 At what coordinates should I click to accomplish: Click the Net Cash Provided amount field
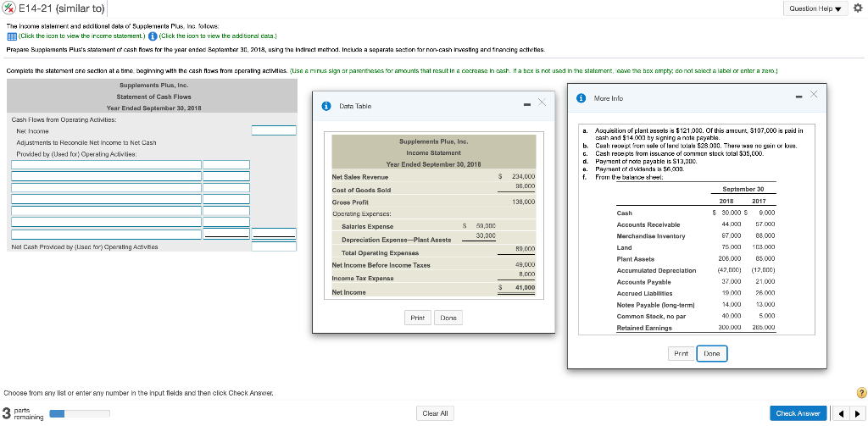click(274, 246)
